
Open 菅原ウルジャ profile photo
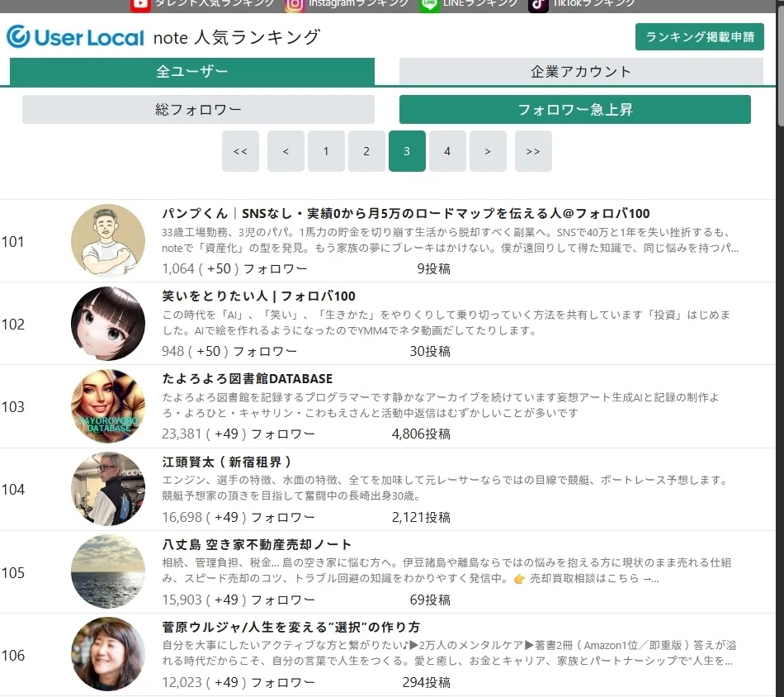(x=108, y=654)
